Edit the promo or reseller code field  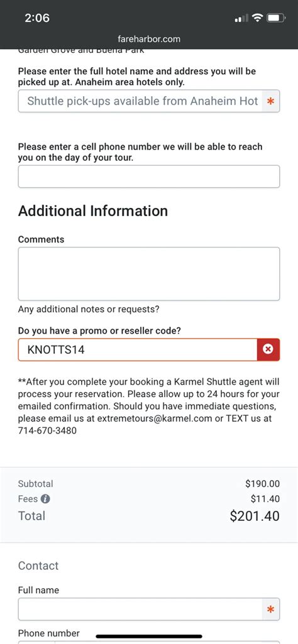138,349
